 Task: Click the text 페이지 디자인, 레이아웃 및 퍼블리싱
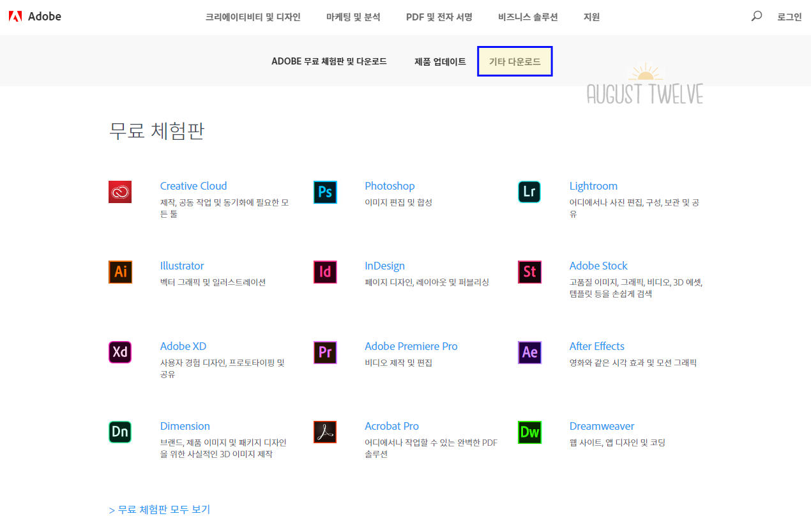tap(427, 282)
